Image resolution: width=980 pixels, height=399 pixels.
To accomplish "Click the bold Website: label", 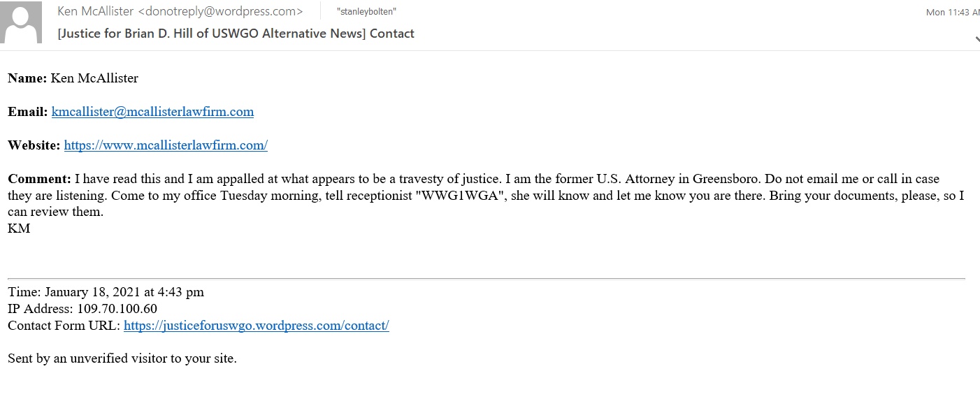I will pyautogui.click(x=34, y=145).
